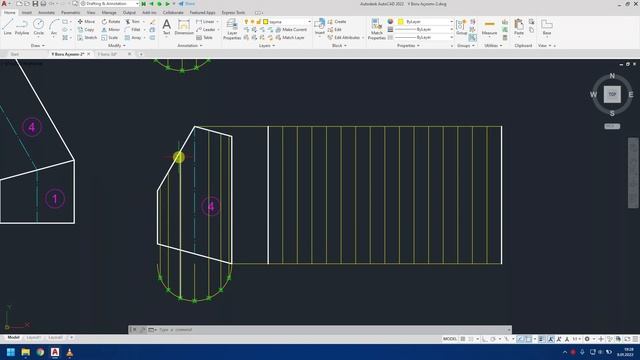
Task: Choose the Mirror command
Action: (111, 29)
